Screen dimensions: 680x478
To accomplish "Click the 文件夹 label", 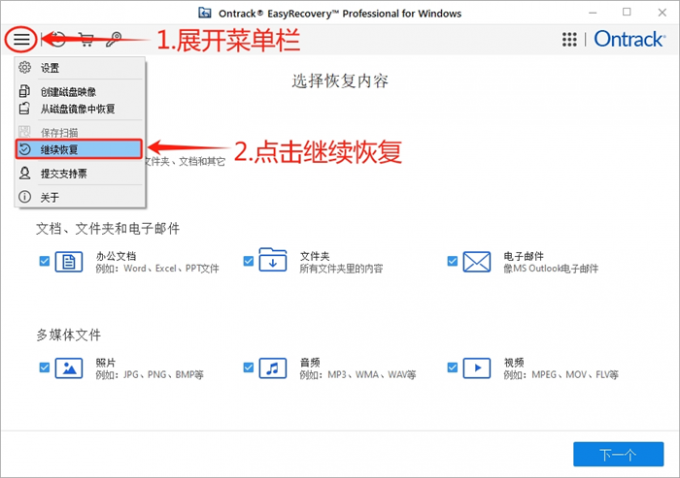I will (x=315, y=256).
